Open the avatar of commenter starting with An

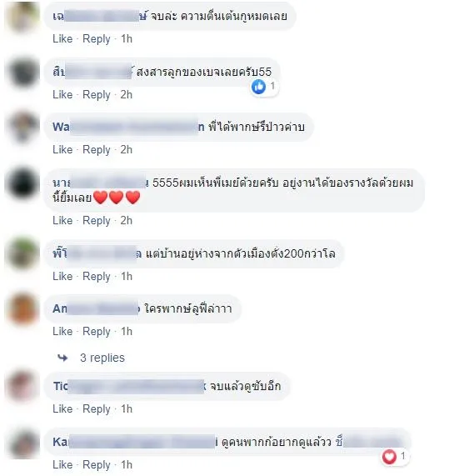pyautogui.click(x=23, y=309)
